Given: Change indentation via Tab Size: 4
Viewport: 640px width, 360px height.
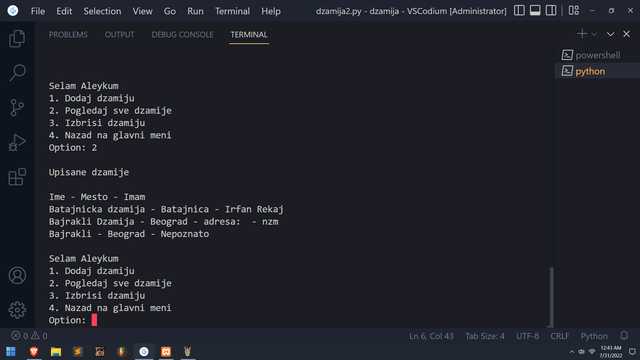Looking at the screenshot, I should click(x=484, y=336).
